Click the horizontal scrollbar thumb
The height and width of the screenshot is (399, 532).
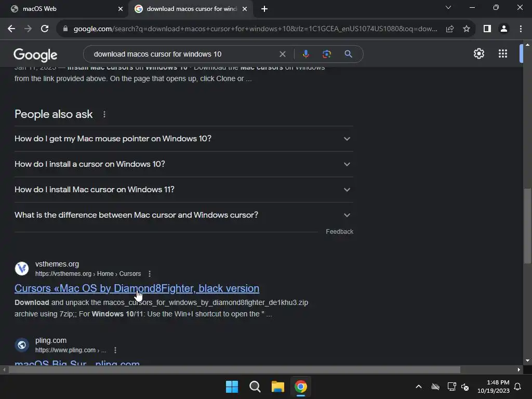tap(234, 370)
